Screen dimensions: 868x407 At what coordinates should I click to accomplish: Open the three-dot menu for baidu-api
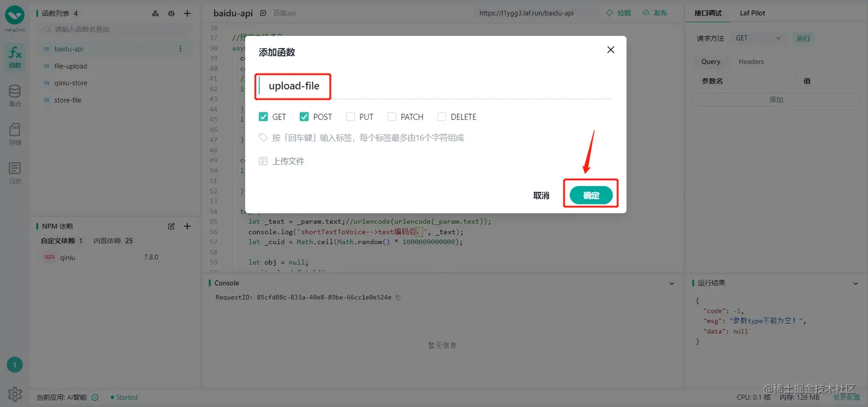pyautogui.click(x=181, y=49)
